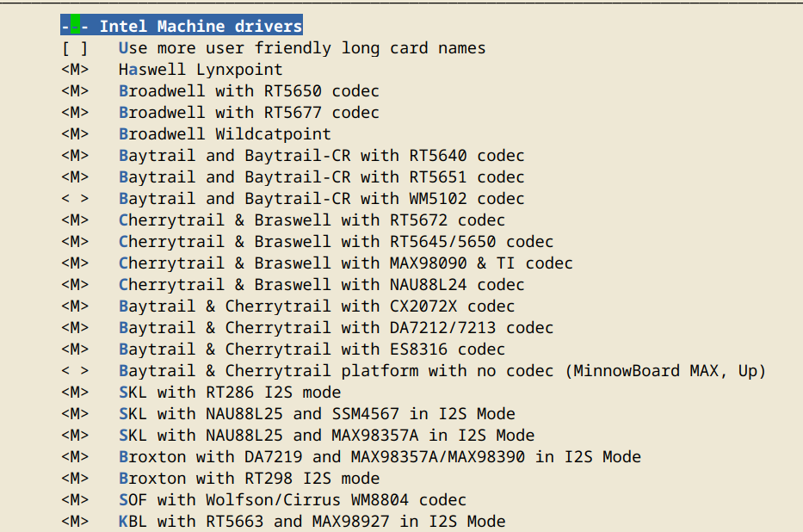This screenshot has width=803, height=532.
Task: Select 'Cherrytrail & Braswell with NAU88L24 codec'
Action: coord(322,285)
